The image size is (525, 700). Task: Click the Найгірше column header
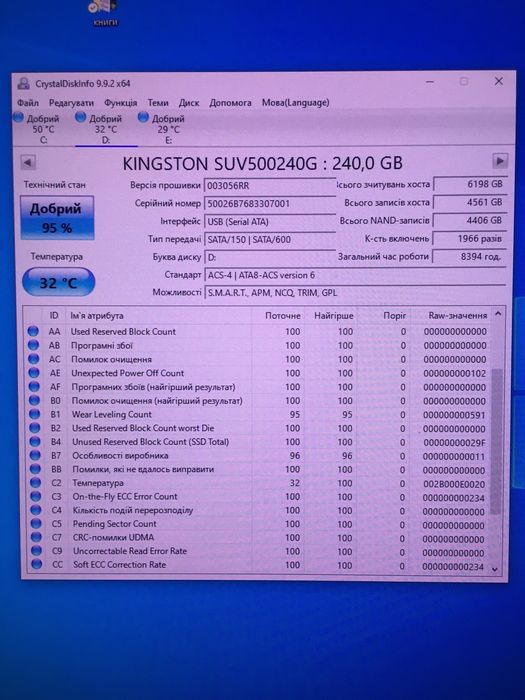pos(331,316)
